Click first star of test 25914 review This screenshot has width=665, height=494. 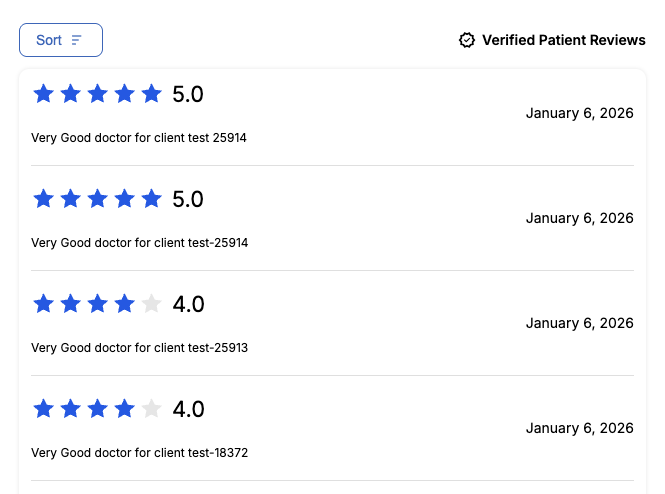[44, 94]
